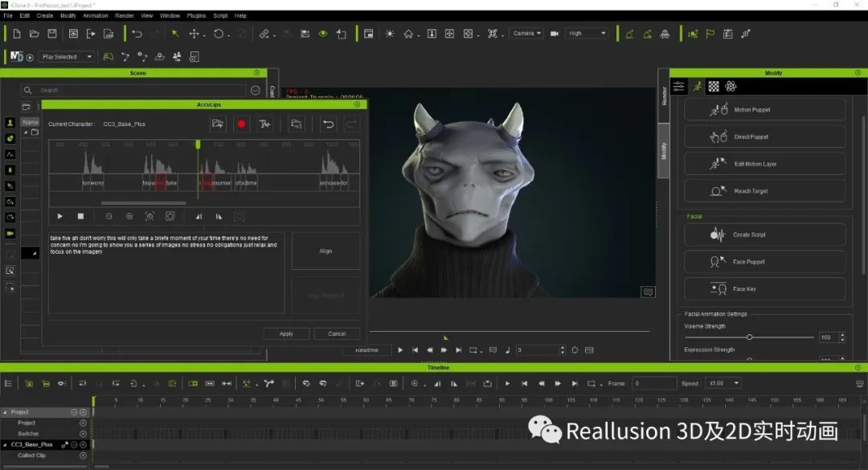Toggle the loop playback button below viewport
The width and height of the screenshot is (868, 470).
(473, 349)
